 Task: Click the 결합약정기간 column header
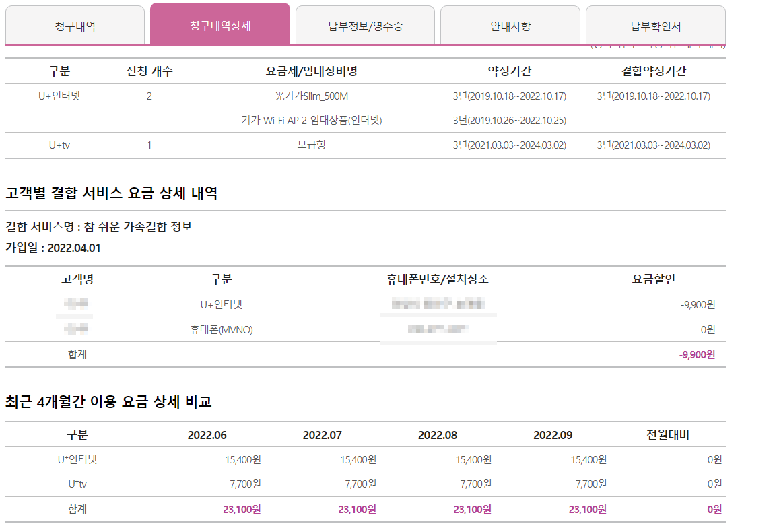coord(653,71)
